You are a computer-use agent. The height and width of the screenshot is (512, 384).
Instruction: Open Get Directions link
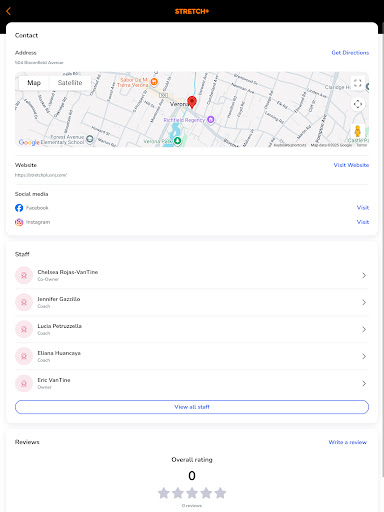[x=350, y=53]
